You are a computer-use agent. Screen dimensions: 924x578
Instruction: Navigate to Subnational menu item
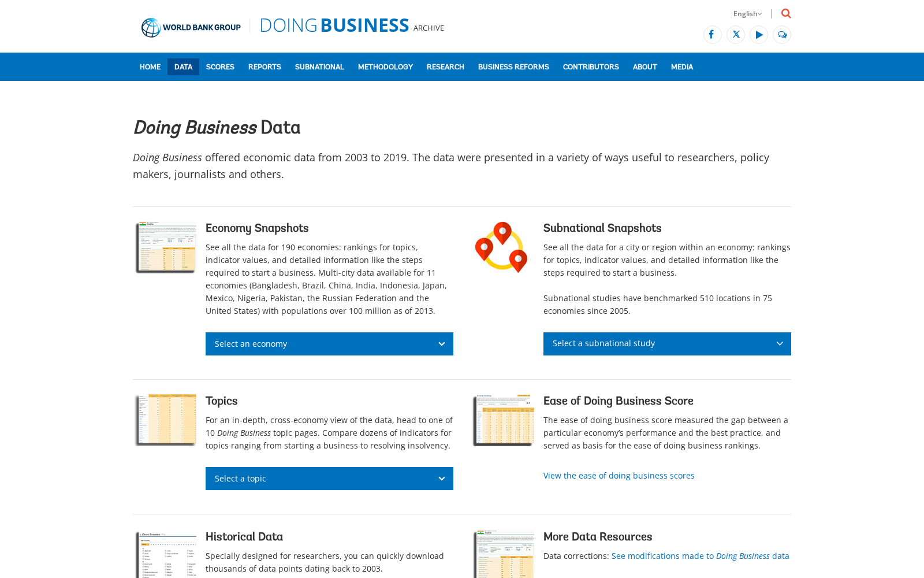pos(319,67)
